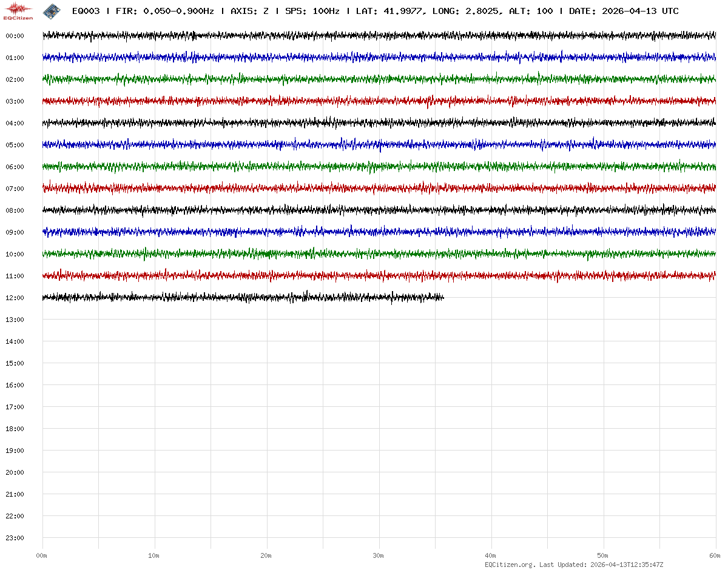728x570 pixels.
Task: Select the 12:00 hour row label
Action: 15,298
